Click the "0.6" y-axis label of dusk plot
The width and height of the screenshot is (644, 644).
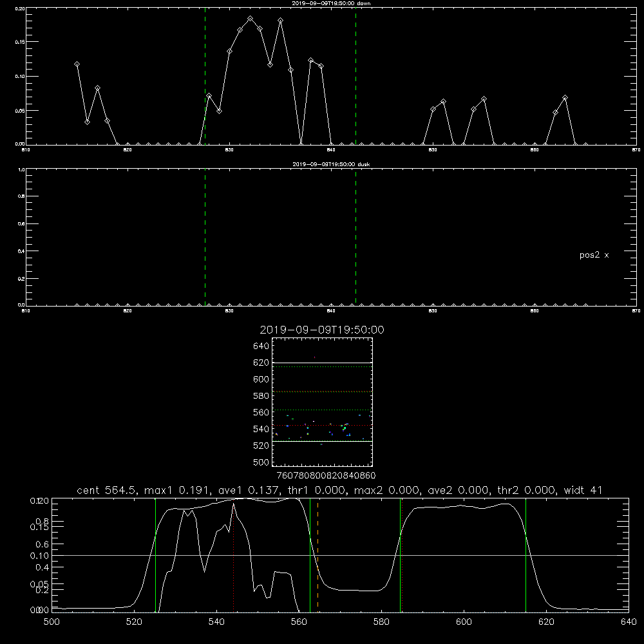(x=21, y=224)
